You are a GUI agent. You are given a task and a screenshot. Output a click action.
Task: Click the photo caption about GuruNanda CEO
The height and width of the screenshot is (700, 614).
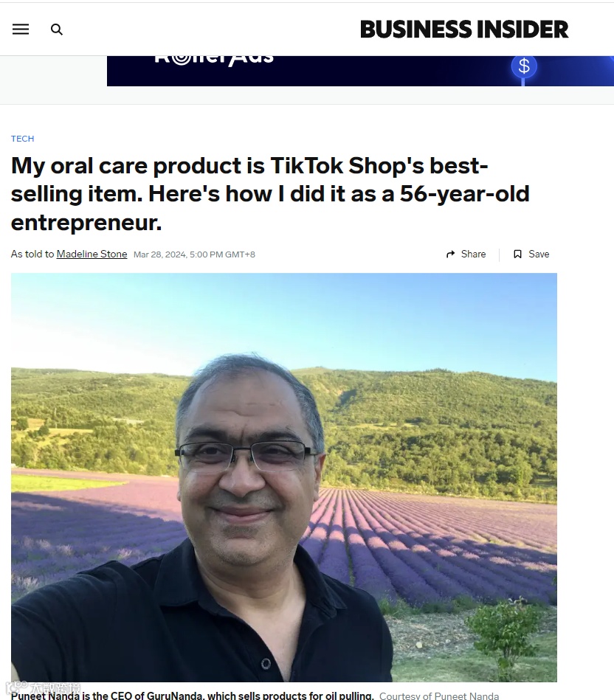(193, 695)
